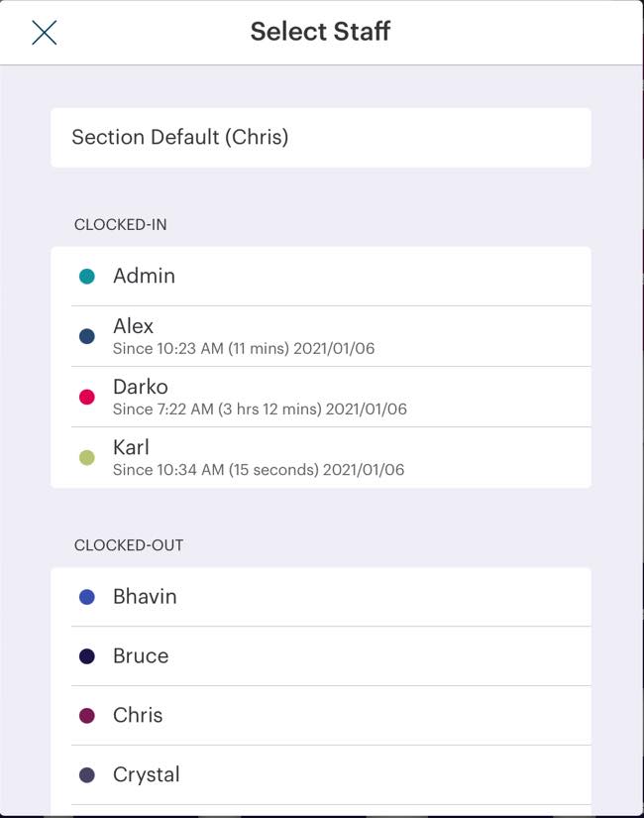Close the Select Staff dialog with X

point(45,33)
